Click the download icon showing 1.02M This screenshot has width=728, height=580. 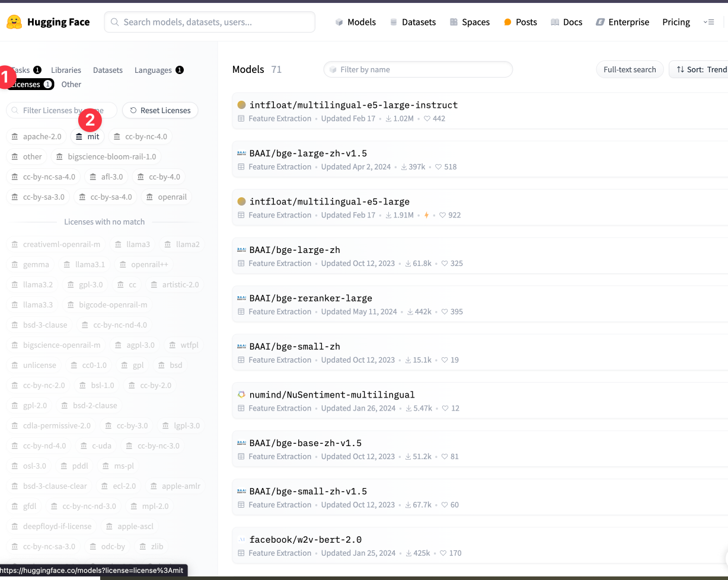388,118
